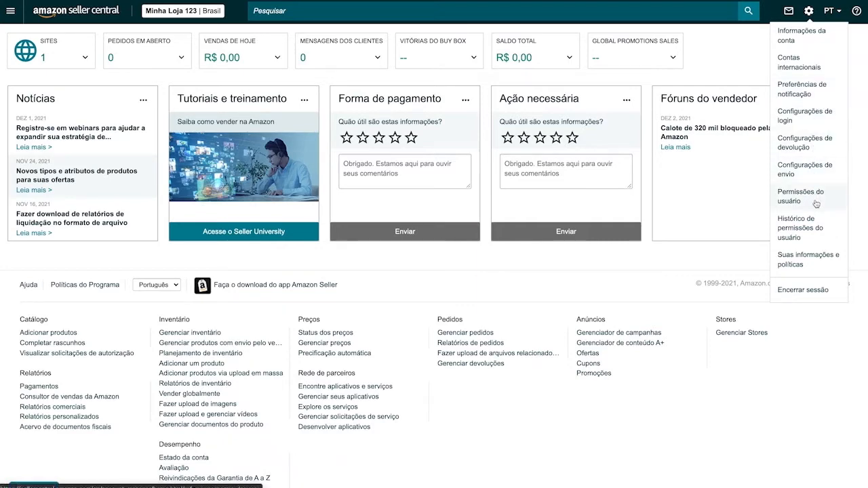
Task: Open Forma de pagamento card ellipsis menu
Action: (465, 100)
